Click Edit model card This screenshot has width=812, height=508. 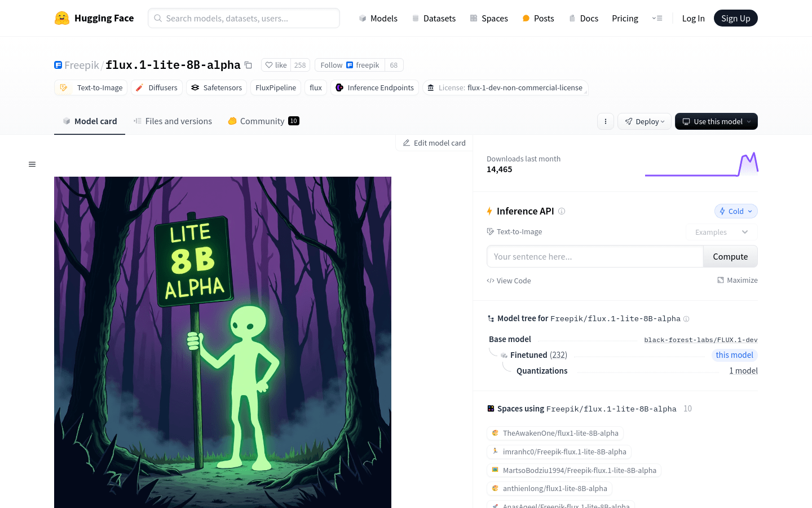434,143
